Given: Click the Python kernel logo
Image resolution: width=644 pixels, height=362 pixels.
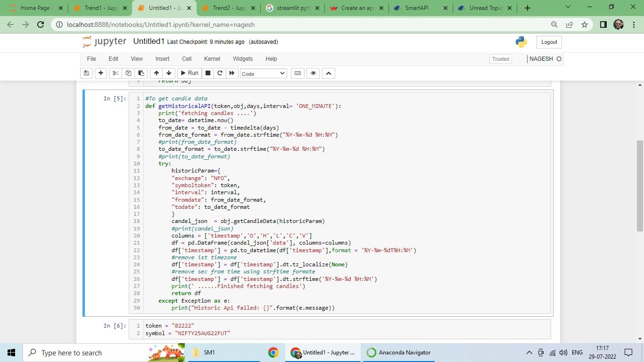Looking at the screenshot, I should pyautogui.click(x=521, y=42).
